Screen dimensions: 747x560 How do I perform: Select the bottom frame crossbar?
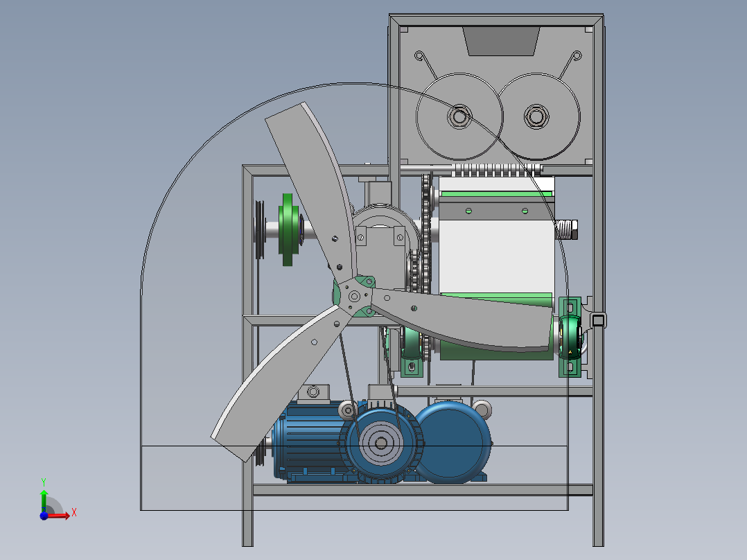pos(423,489)
